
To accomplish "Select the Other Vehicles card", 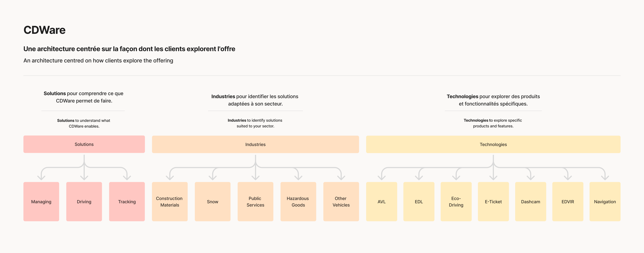I will tap(341, 201).
